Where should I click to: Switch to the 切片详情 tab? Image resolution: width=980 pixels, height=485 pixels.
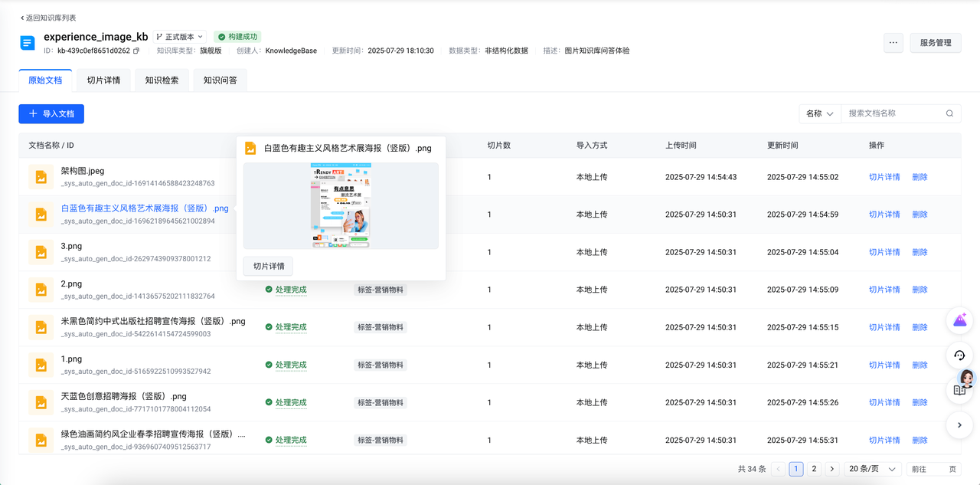[x=103, y=80]
